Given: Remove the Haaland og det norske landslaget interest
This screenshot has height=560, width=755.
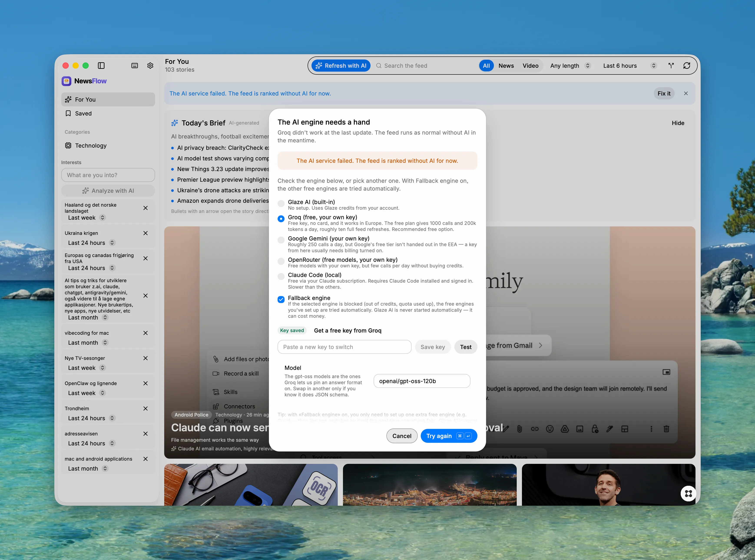Looking at the screenshot, I should [146, 208].
